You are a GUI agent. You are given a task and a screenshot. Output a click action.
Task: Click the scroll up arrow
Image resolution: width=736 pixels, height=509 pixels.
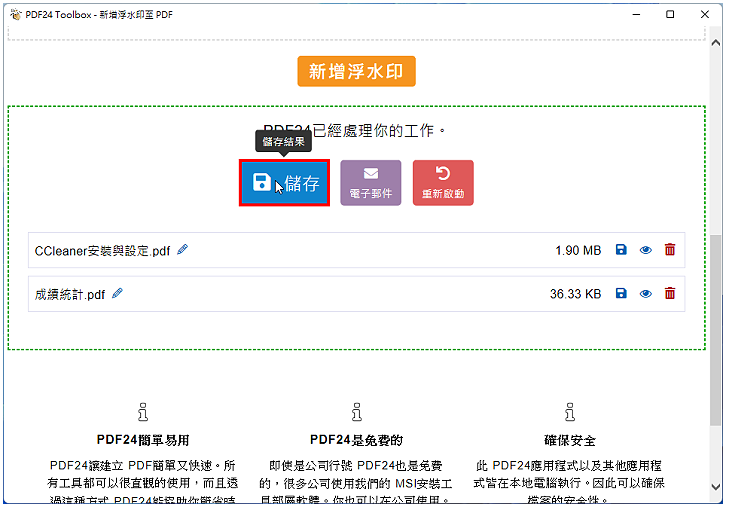point(716,43)
